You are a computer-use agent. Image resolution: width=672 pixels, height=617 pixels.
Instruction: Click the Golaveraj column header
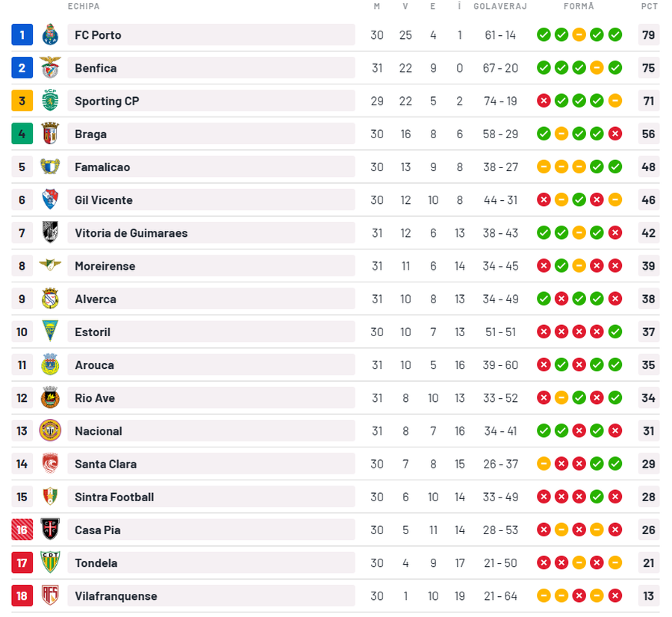click(x=500, y=6)
